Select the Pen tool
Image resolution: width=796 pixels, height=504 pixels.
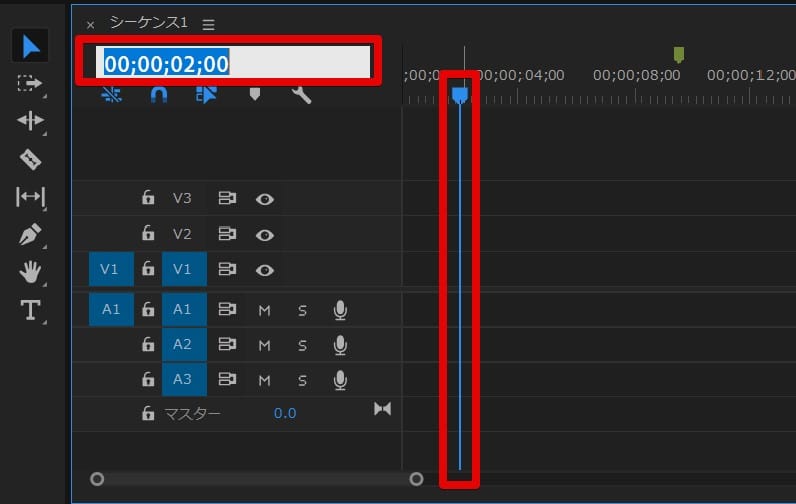pos(30,234)
